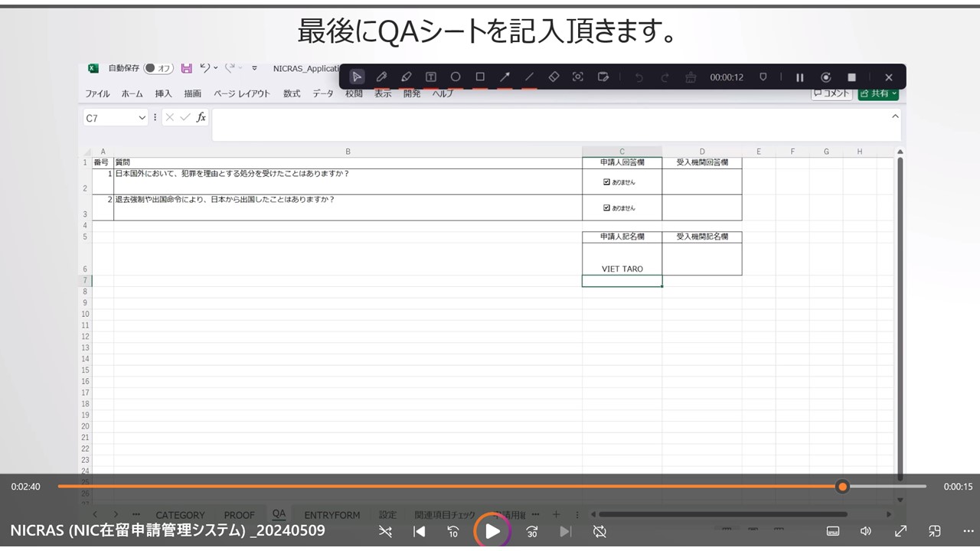Click the insert function fx icon
This screenshot has height=551, width=980.
[x=201, y=117]
